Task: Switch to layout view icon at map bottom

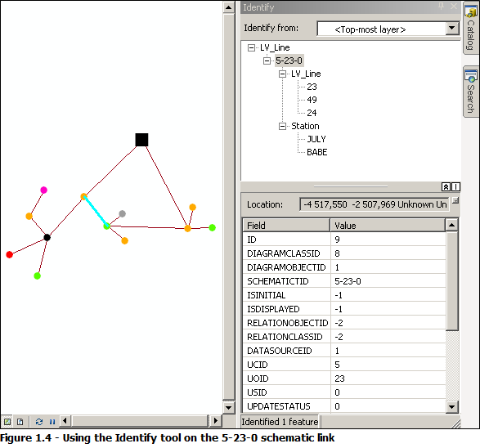Action: pyautogui.click(x=20, y=422)
